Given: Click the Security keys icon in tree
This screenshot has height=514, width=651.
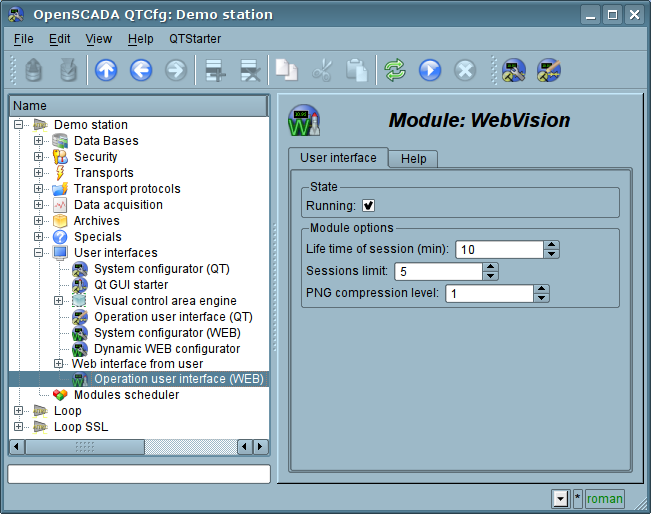Looking at the screenshot, I should (x=60, y=157).
